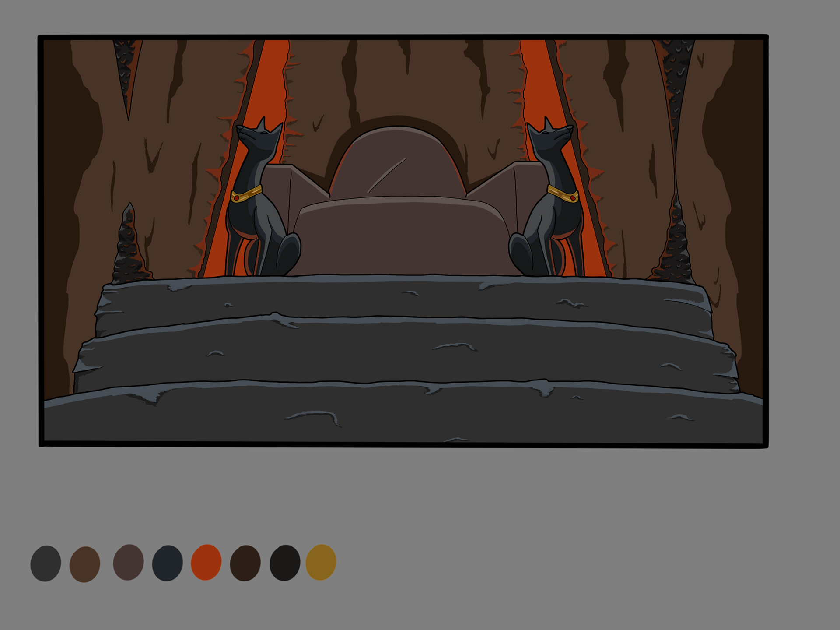Click the right cat's gold collar
Image resolution: width=840 pixels, height=630 pixels.
[563, 194]
